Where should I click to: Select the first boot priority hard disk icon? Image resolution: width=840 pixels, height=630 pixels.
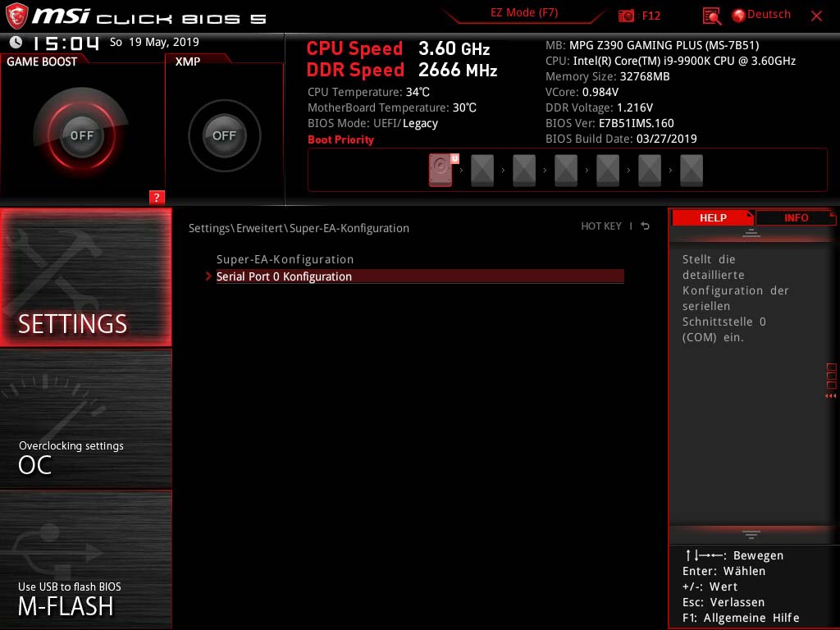pyautogui.click(x=441, y=171)
